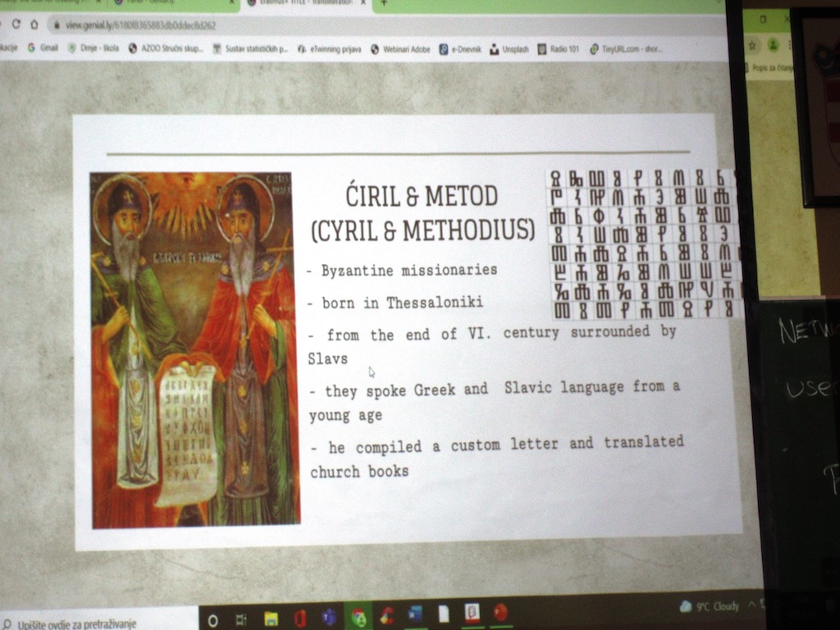
Task: Open the profile avatar in the right window
Action: 773,44
